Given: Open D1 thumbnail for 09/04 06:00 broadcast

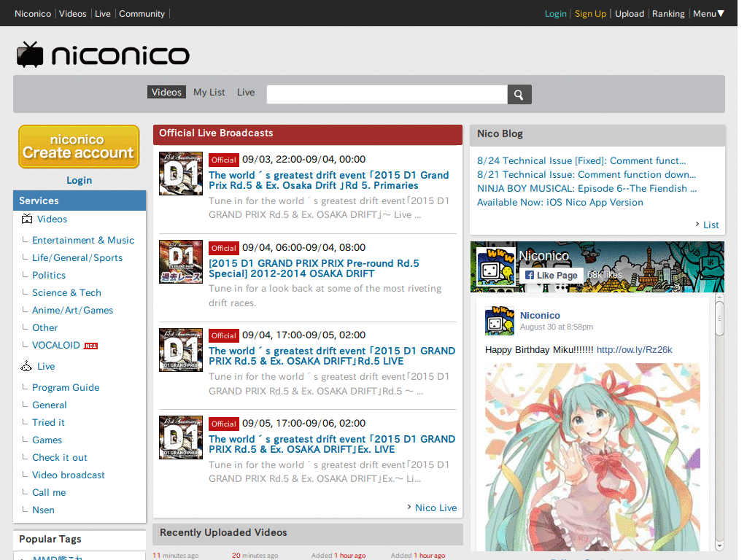Looking at the screenshot, I should point(181,262).
